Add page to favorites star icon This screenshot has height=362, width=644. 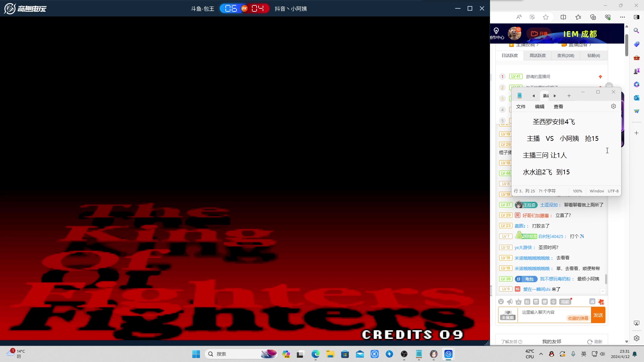pyautogui.click(x=546, y=17)
